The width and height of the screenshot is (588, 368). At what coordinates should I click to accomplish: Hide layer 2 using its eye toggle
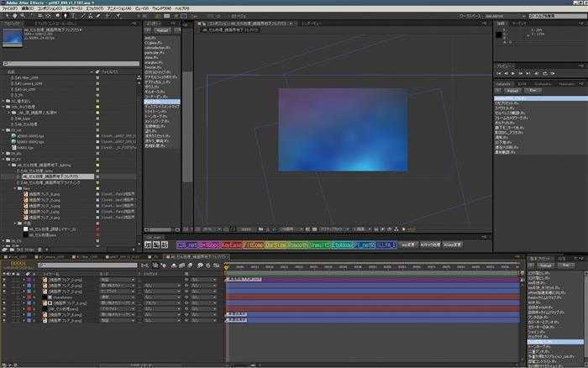(x=4, y=286)
